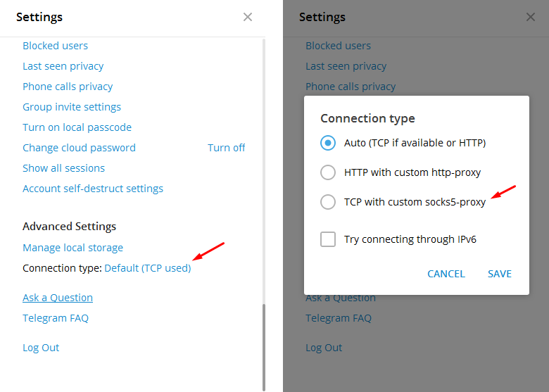Click Turn on local passcode
549x392 pixels.
(77, 127)
